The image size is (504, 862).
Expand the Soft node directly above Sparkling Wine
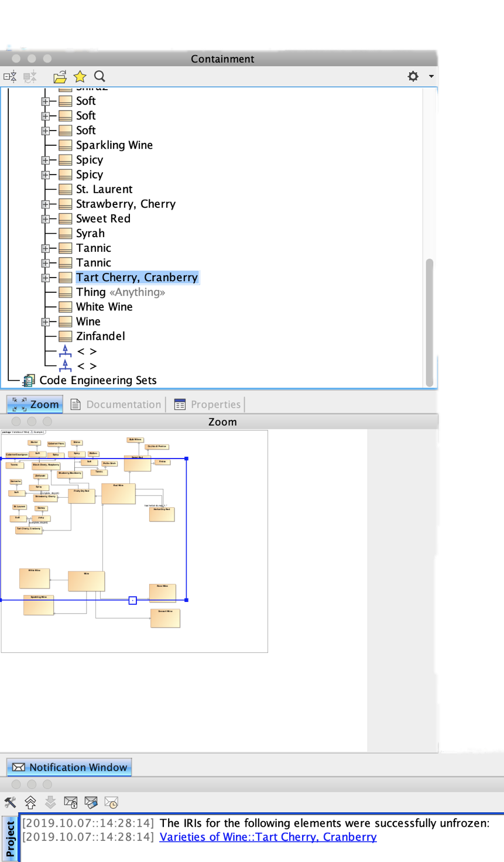click(x=45, y=131)
